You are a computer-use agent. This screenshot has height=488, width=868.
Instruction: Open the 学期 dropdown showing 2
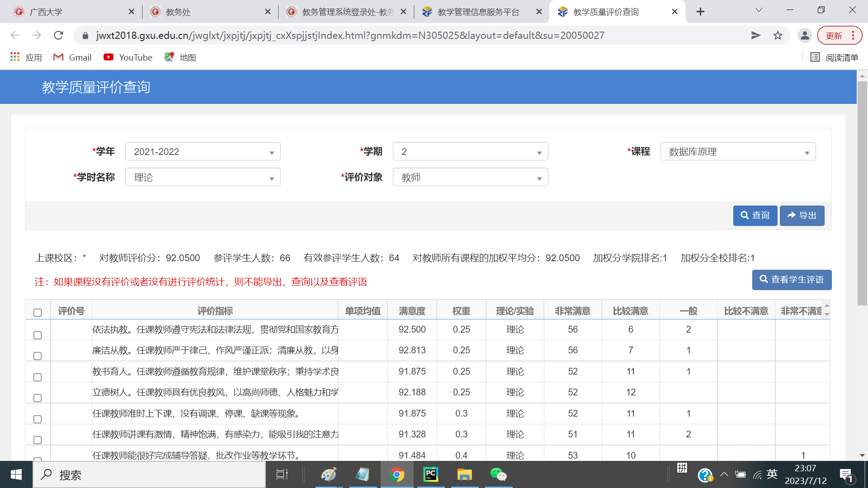[471, 151]
